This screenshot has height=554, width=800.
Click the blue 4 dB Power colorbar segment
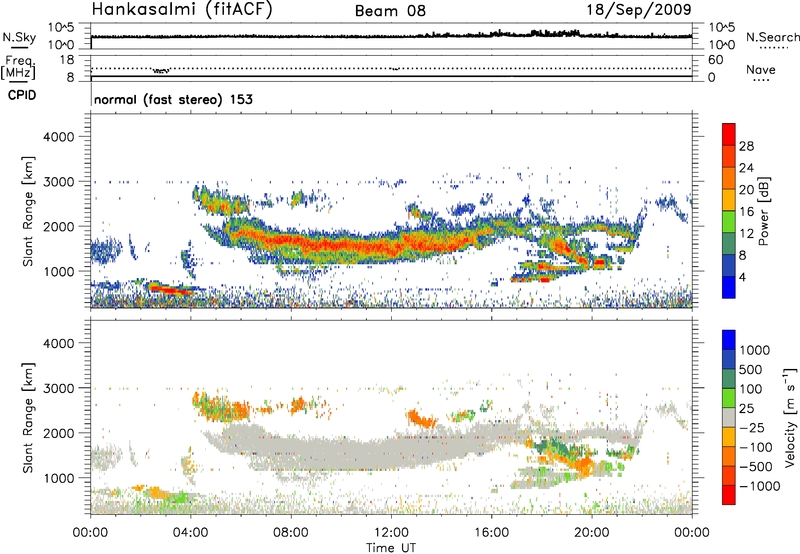(729, 287)
